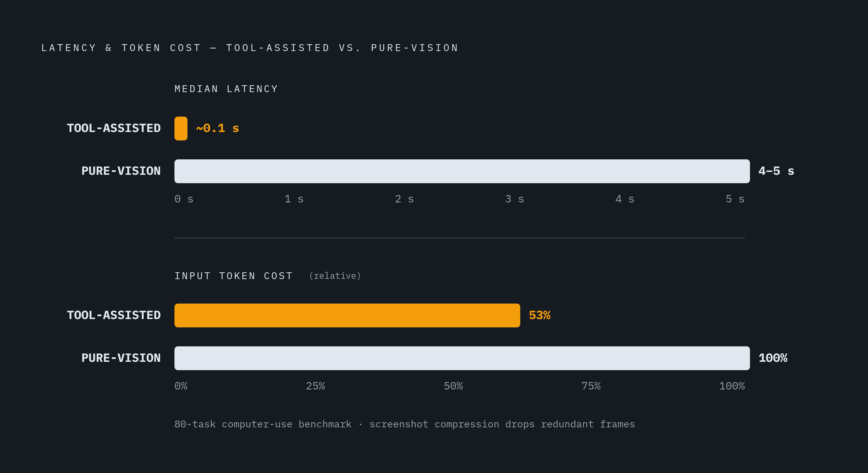
Task: Select the '4–5 s' value label
Action: (x=776, y=171)
